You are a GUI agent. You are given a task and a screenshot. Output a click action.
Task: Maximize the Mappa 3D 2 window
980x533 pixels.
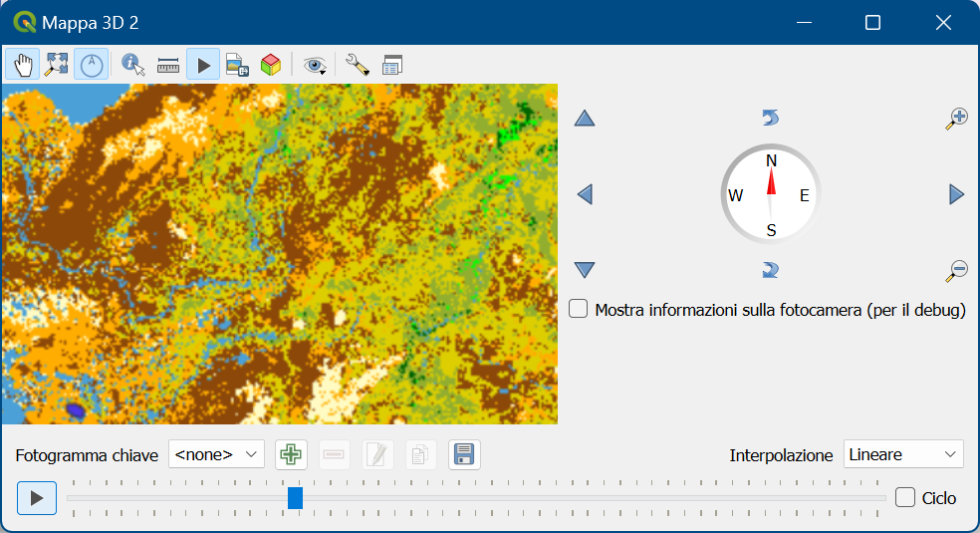point(872,23)
